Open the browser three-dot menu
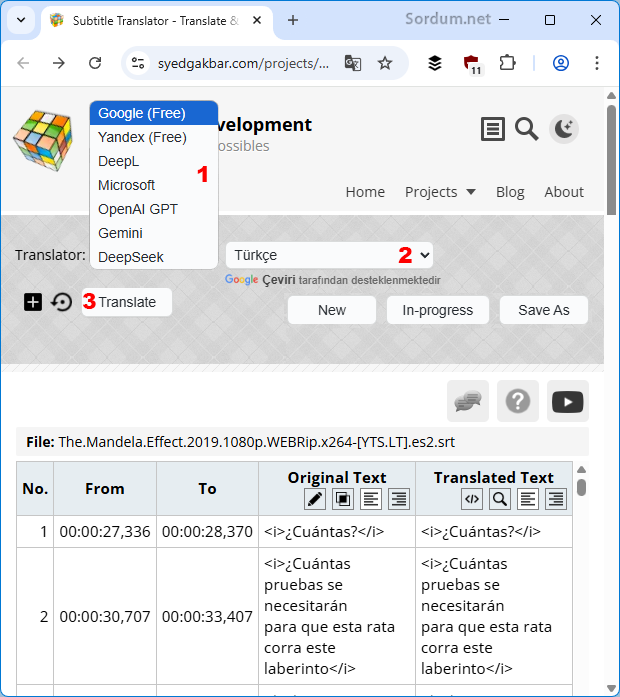620x697 pixels. tap(597, 63)
